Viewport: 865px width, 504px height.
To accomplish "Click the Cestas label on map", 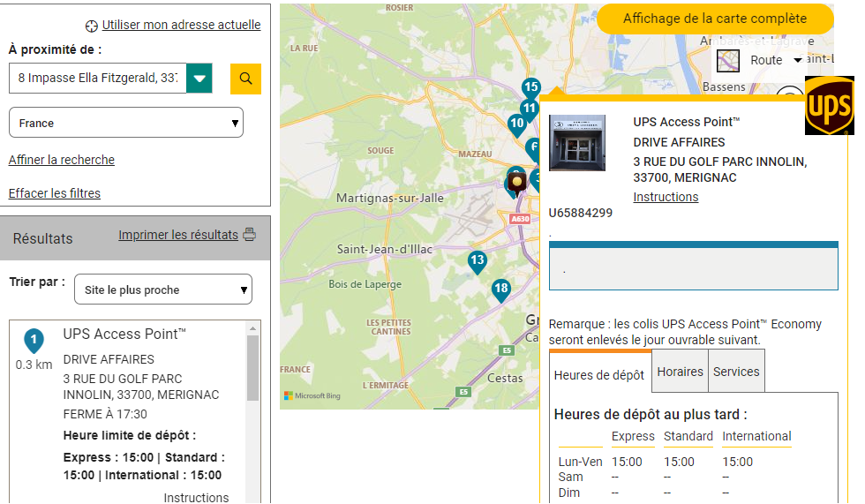I will pyautogui.click(x=505, y=379).
